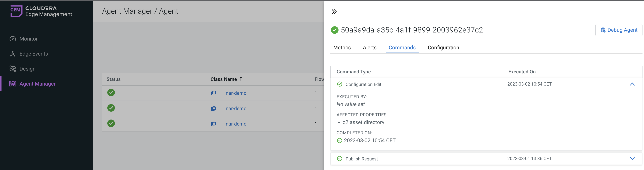The image size is (644, 170).
Task: Click the CEM Cloudera logo icon
Action: 16,11
